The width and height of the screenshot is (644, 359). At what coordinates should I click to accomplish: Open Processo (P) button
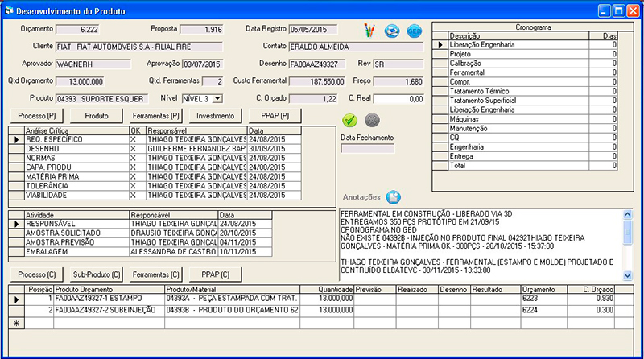[x=37, y=116]
